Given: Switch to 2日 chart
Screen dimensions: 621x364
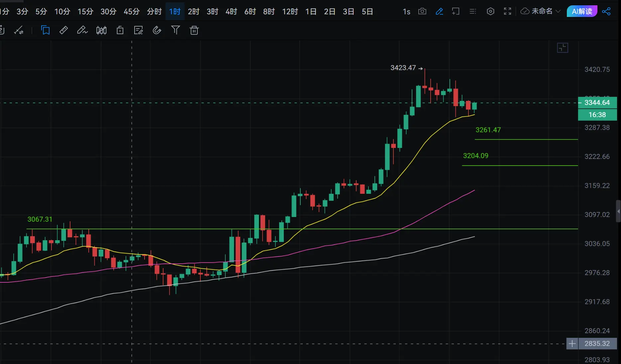Looking at the screenshot, I should coord(330,12).
